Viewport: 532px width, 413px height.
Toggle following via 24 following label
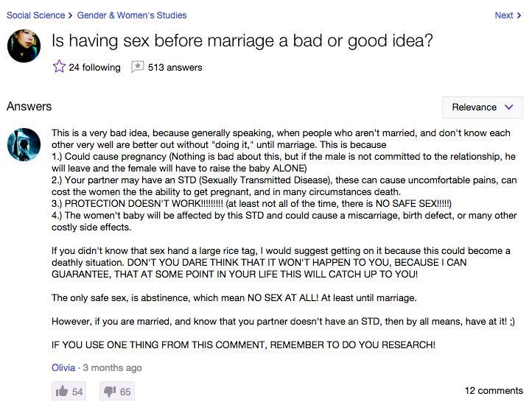(x=94, y=67)
